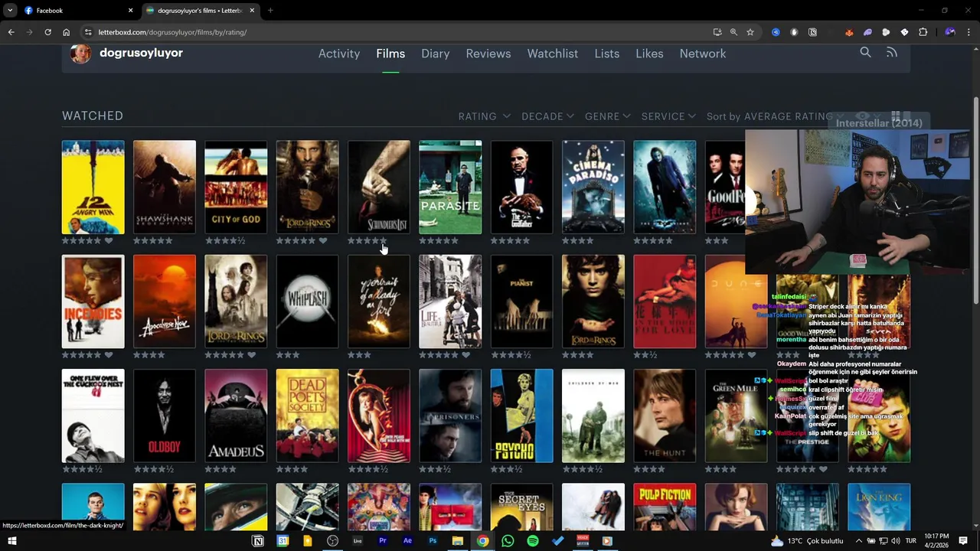Expand the RATING filter dropdown
This screenshot has width=980, height=551.
pyautogui.click(x=484, y=116)
